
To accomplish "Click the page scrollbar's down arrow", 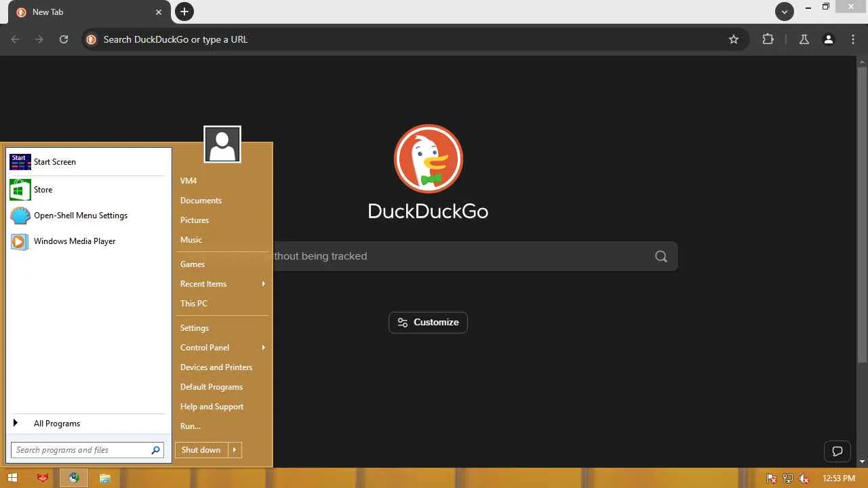I will (x=863, y=462).
